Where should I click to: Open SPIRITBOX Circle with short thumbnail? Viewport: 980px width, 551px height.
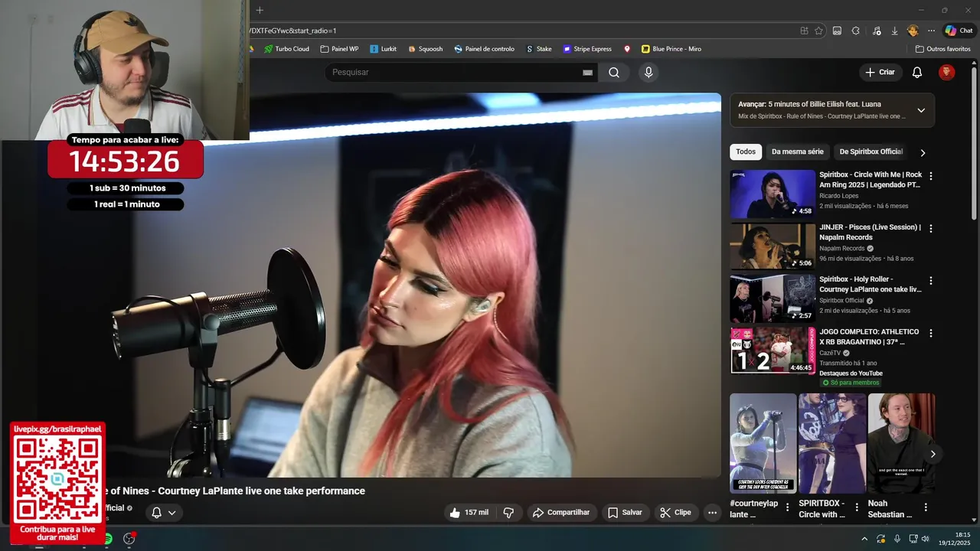pyautogui.click(x=832, y=444)
